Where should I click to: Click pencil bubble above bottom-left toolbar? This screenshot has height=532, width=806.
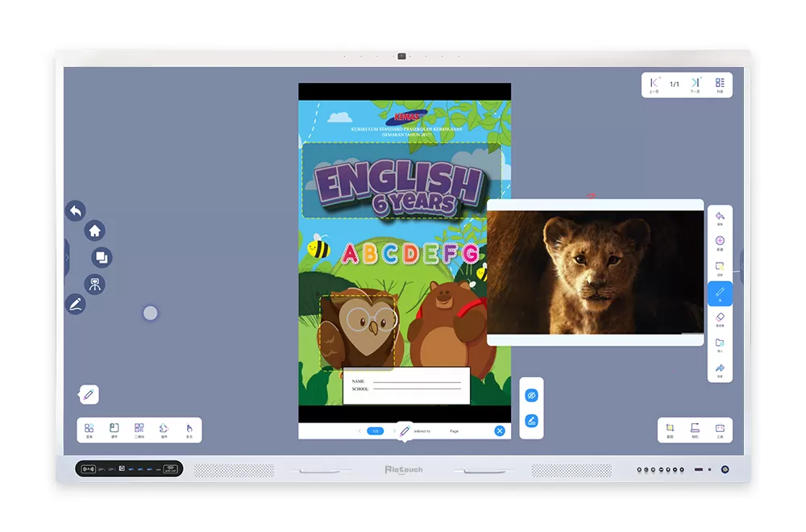coord(89,395)
